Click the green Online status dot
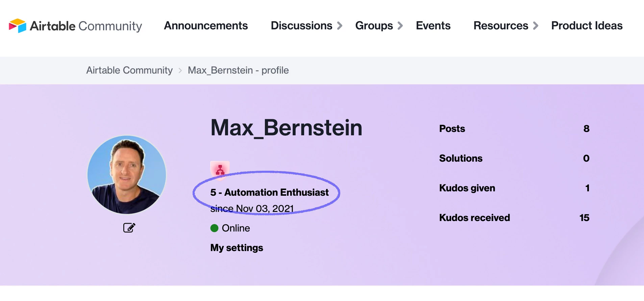The image size is (644, 301). (214, 228)
